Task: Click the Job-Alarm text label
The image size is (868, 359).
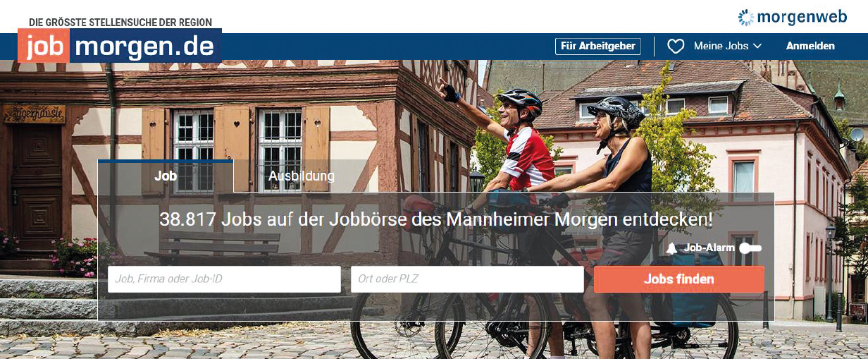Action: coord(709,248)
